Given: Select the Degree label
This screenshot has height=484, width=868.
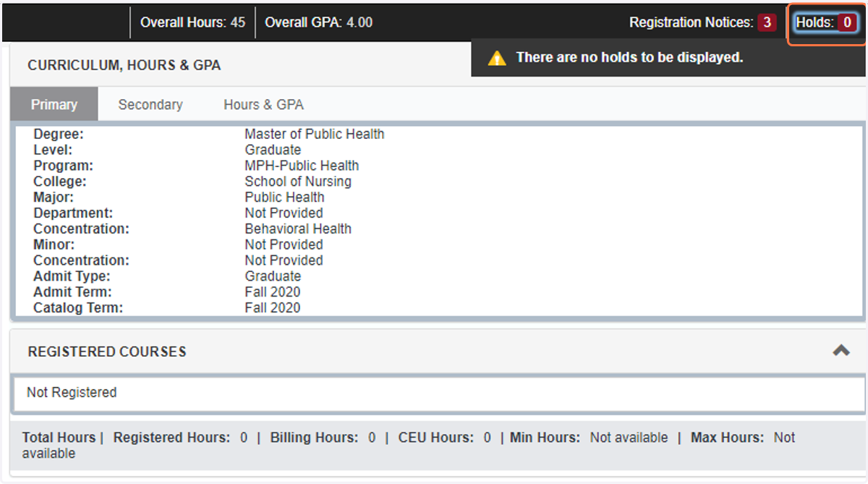Looking at the screenshot, I should [x=59, y=134].
